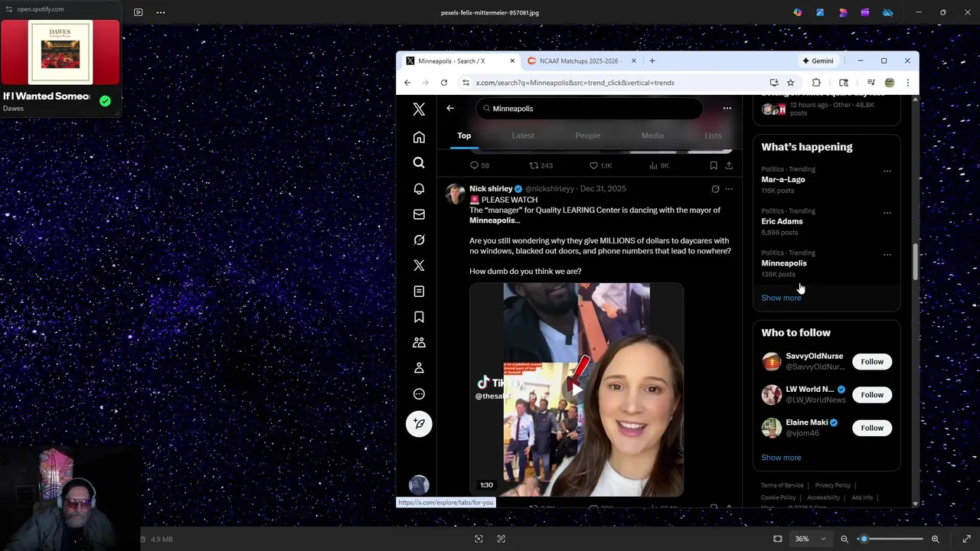Open Bookmarks icon in X sidebar
This screenshot has height=551, width=980.
click(419, 317)
